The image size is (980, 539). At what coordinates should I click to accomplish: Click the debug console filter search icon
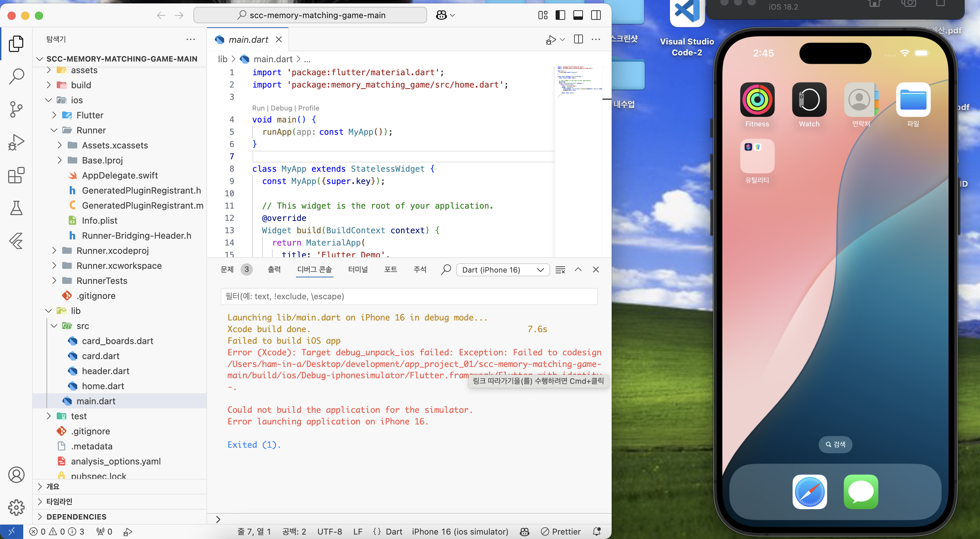pyautogui.click(x=446, y=269)
